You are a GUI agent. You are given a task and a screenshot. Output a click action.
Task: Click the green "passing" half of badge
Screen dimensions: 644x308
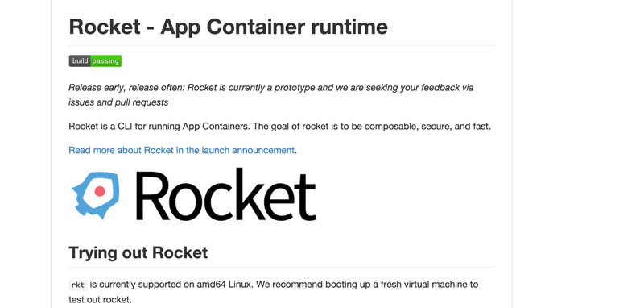point(106,60)
